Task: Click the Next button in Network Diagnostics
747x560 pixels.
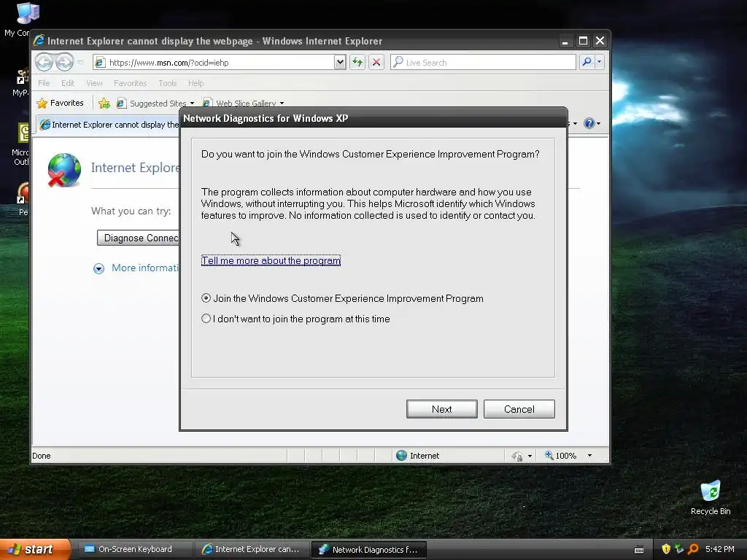Action: click(x=441, y=409)
